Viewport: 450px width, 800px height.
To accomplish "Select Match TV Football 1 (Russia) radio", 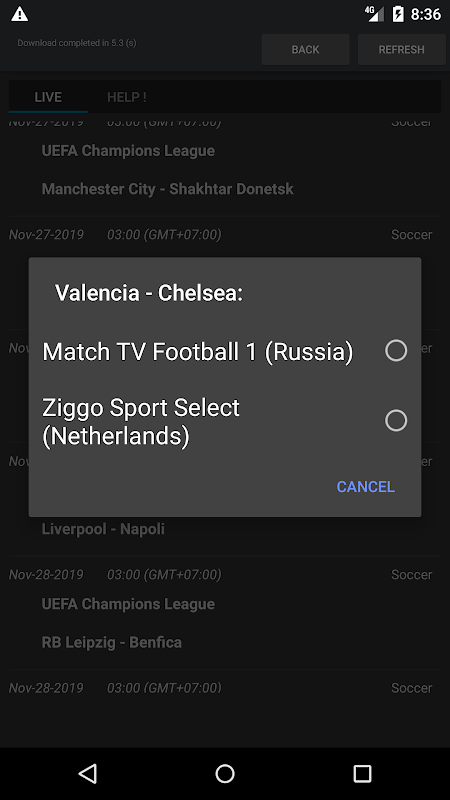I will (396, 351).
